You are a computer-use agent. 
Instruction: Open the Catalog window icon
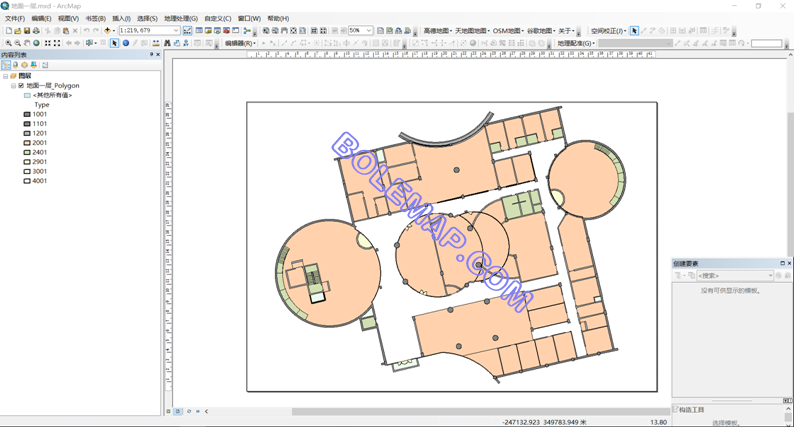tap(208, 31)
